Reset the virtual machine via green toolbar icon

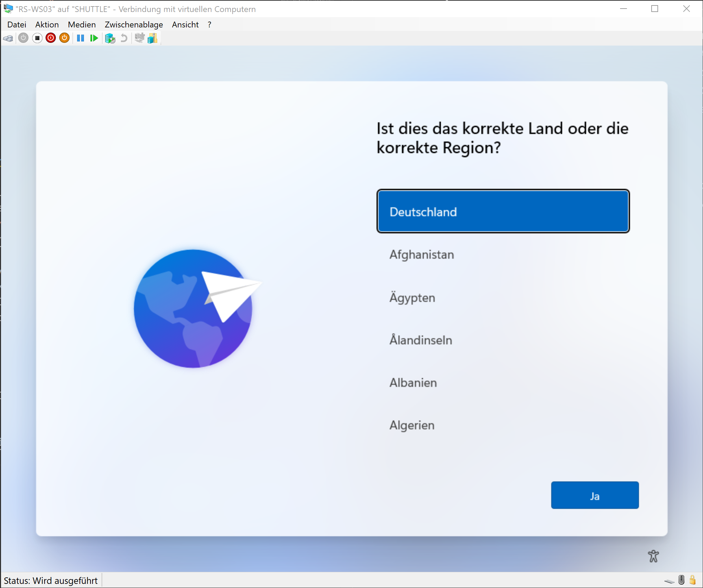tap(94, 38)
